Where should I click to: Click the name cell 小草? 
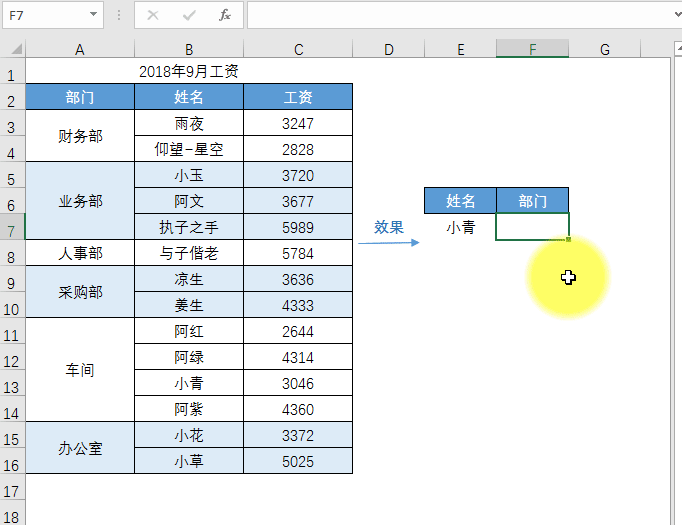coord(189,461)
